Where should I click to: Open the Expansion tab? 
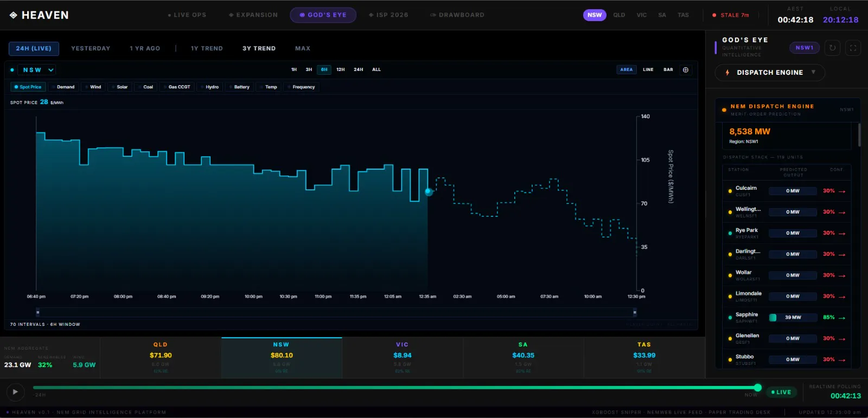click(253, 15)
